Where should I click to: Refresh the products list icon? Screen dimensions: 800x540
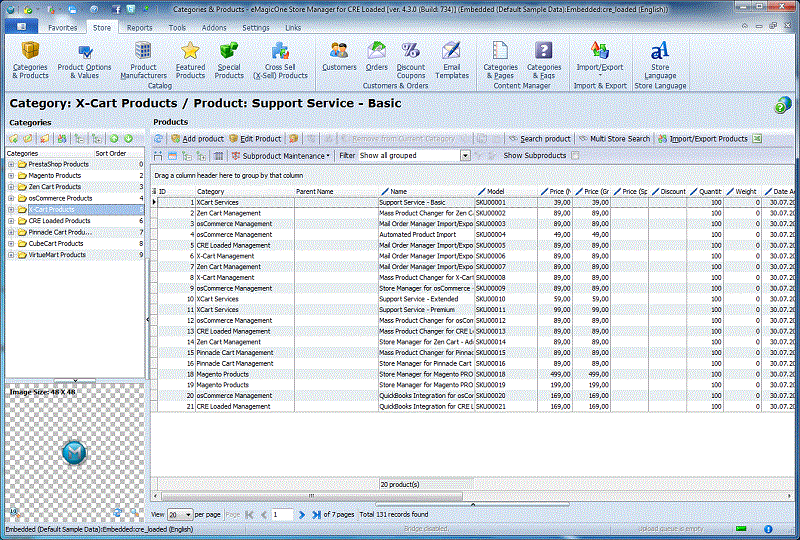point(159,139)
